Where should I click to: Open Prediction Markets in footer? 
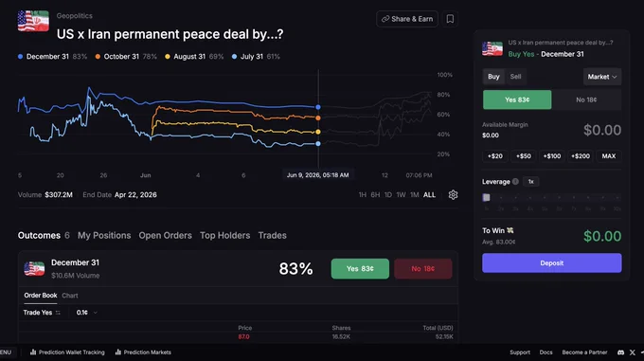point(143,352)
